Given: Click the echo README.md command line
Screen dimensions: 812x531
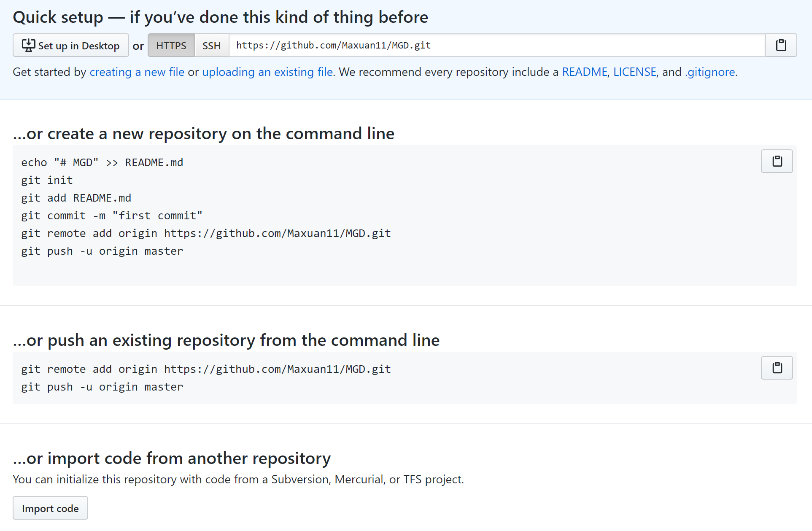Looking at the screenshot, I should [102, 163].
